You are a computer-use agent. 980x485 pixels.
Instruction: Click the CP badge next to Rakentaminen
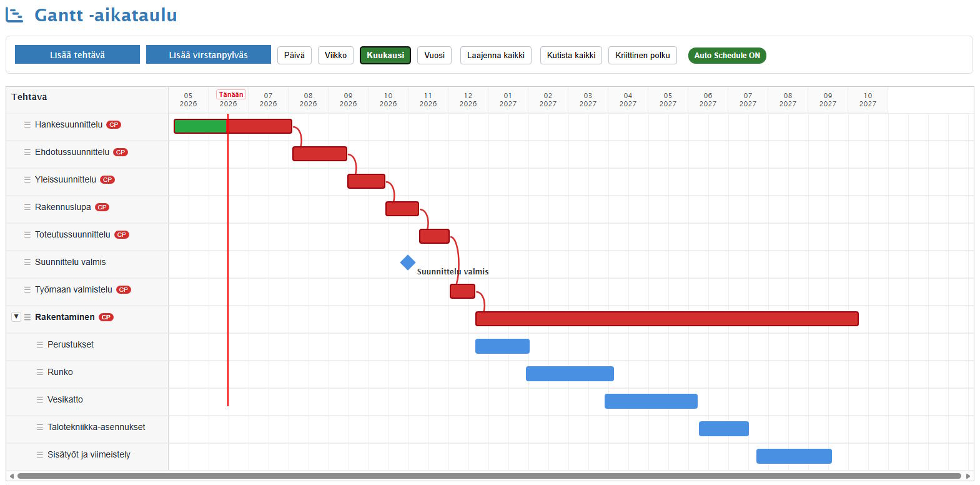[106, 317]
